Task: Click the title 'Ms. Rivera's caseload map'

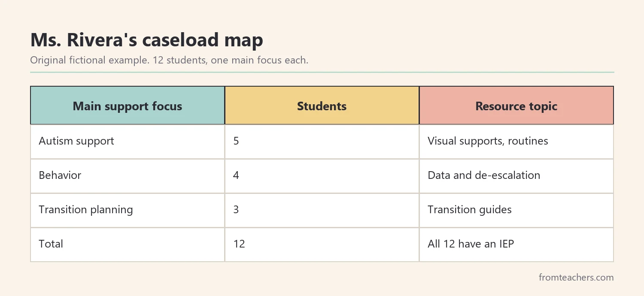Action: (x=146, y=40)
